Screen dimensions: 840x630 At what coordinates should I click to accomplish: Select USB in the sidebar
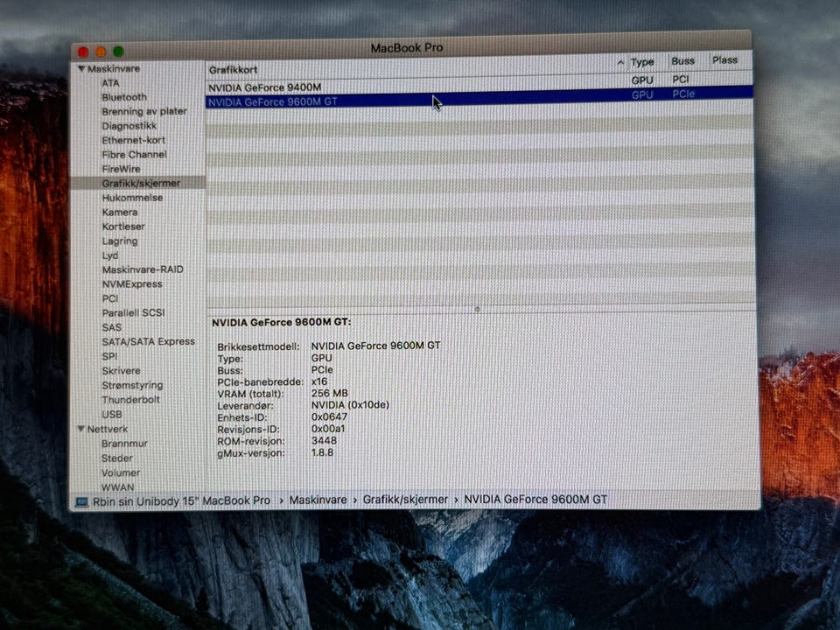click(111, 414)
